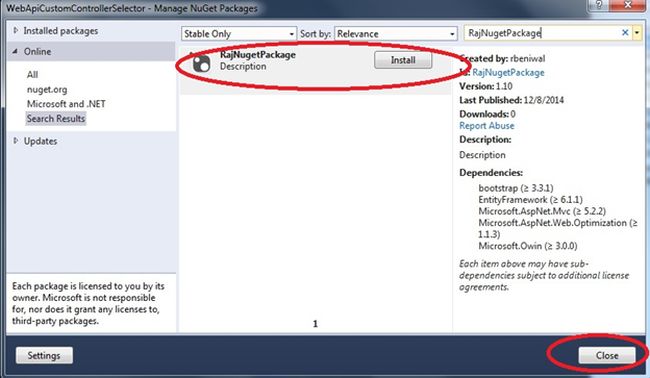Select the nuget.org source
This screenshot has height=378, width=650.
pyautogui.click(x=47, y=90)
